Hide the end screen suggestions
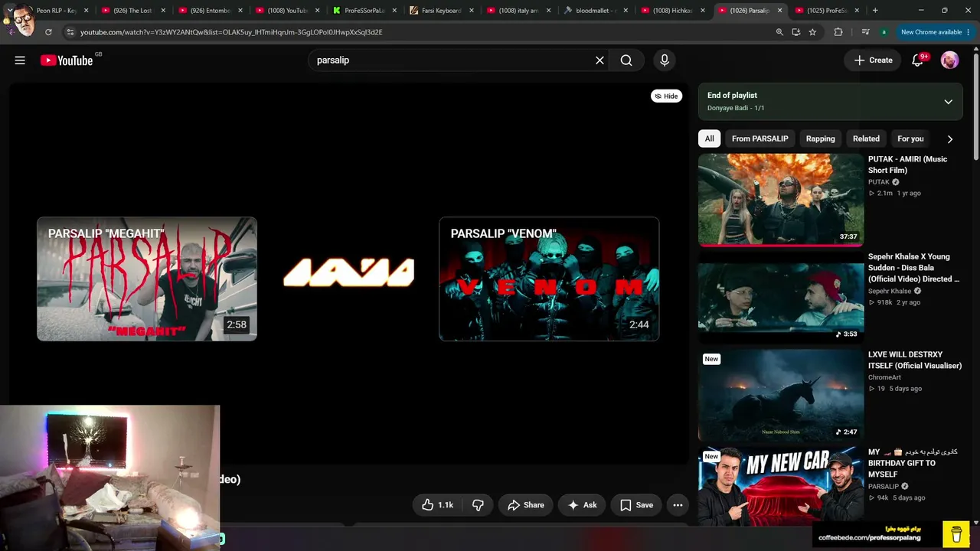Viewport: 980px width, 551px height. (666, 96)
